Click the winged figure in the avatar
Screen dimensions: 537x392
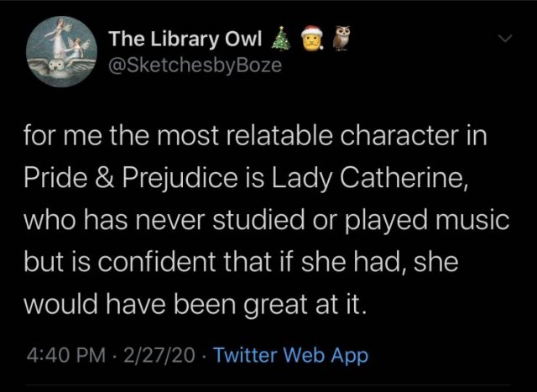click(59, 38)
